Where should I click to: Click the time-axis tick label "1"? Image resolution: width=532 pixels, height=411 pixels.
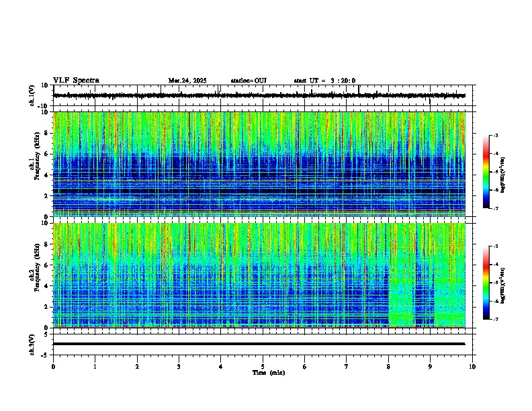[95, 367]
